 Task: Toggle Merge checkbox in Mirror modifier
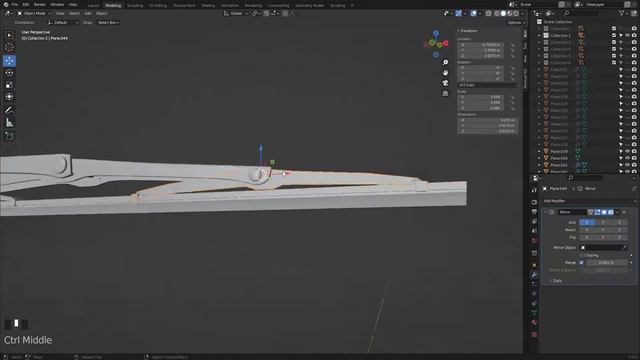pos(581,262)
